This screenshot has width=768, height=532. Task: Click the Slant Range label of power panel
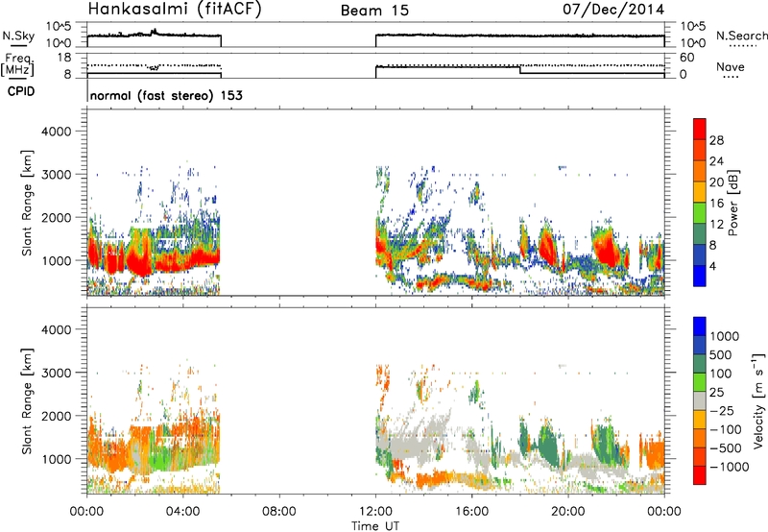coord(27,203)
